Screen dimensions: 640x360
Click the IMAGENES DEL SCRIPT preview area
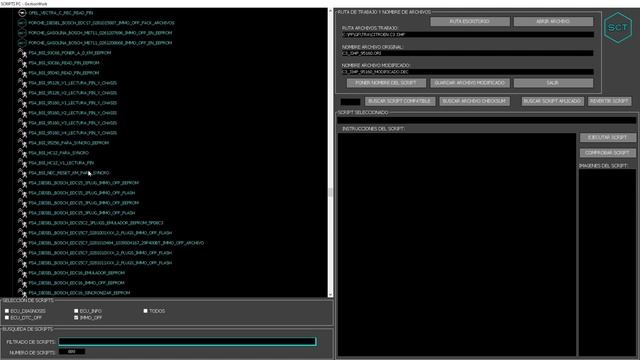tap(607, 262)
